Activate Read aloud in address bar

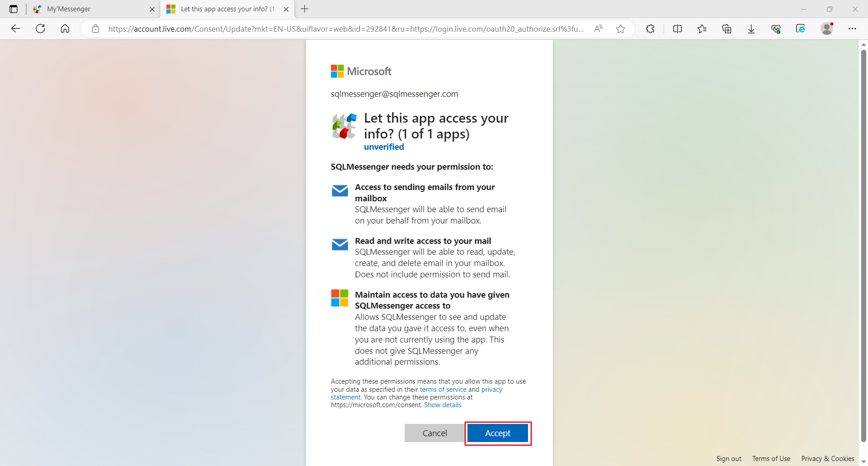(x=599, y=29)
